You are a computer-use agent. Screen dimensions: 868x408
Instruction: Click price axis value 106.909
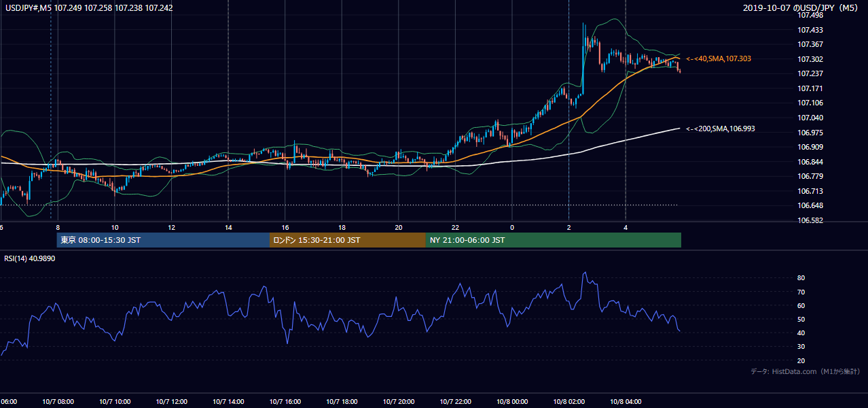point(810,147)
